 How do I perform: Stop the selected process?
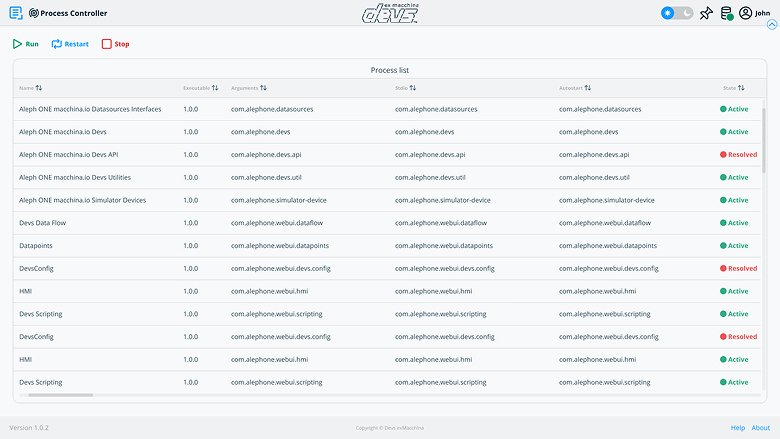(x=115, y=44)
